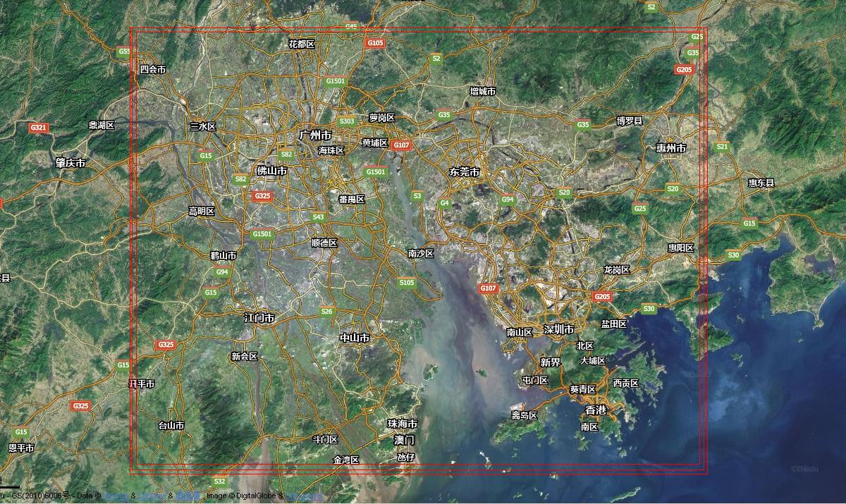This screenshot has width=846, height=504.
Task: Select the G321 red highway shield
Action: pos(39,128)
